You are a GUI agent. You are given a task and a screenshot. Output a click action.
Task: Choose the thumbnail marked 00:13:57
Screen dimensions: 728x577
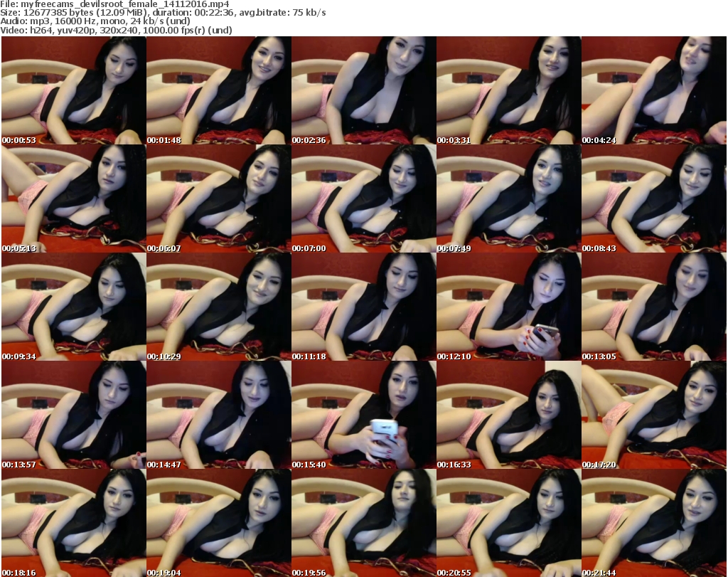coord(73,415)
